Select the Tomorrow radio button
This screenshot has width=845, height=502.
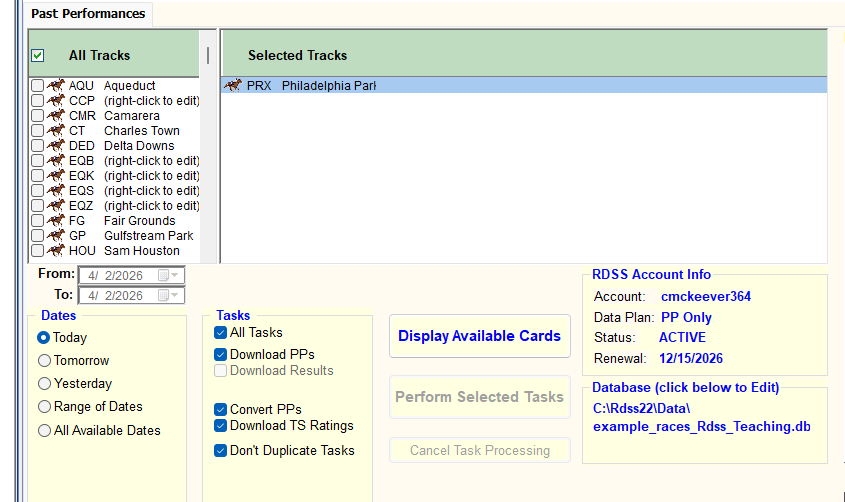tap(44, 360)
